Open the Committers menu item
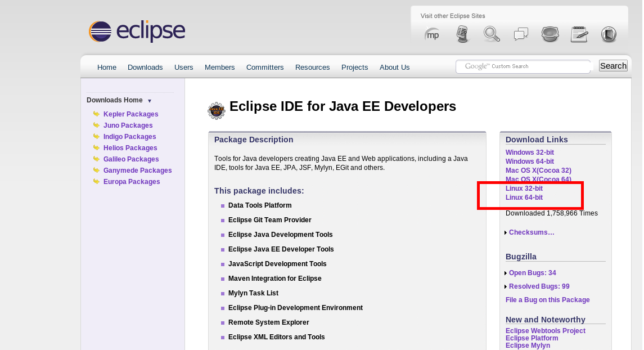 (x=265, y=68)
